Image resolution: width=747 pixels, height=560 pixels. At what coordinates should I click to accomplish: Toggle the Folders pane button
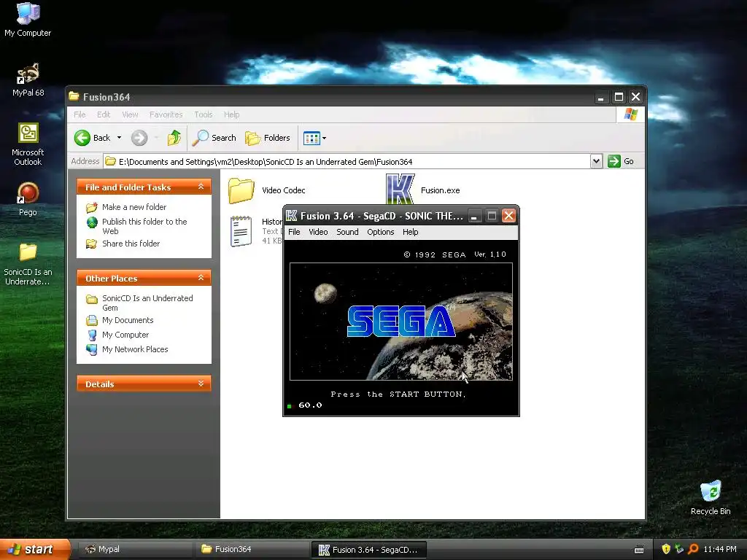coord(267,138)
